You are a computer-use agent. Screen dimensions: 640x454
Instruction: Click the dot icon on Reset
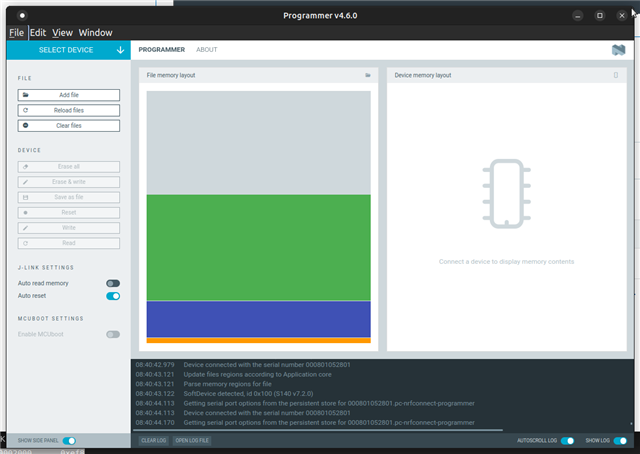click(26, 212)
